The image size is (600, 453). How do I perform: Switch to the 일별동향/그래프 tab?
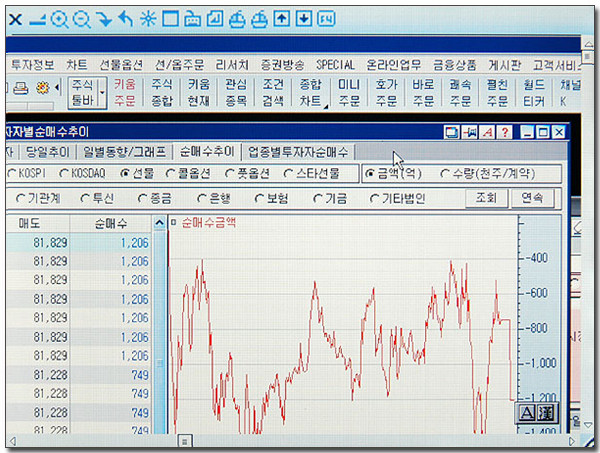pos(124,152)
